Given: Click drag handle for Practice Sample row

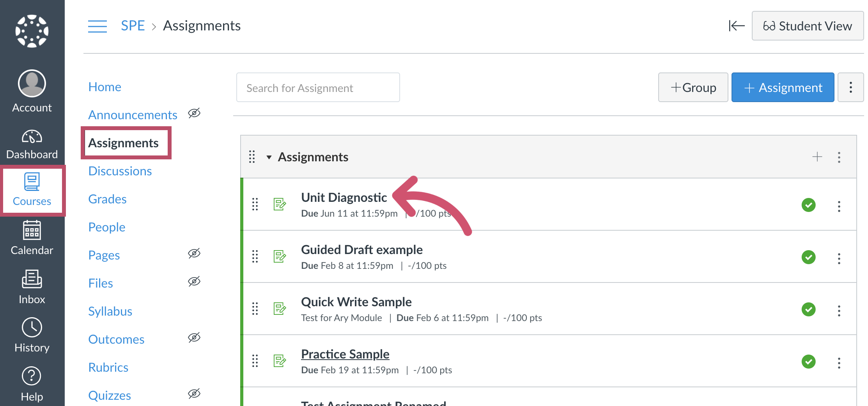Looking at the screenshot, I should pyautogui.click(x=255, y=361).
